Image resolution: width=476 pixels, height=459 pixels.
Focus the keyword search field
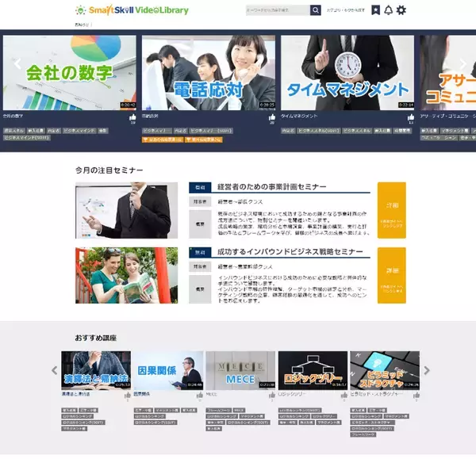[x=278, y=10]
